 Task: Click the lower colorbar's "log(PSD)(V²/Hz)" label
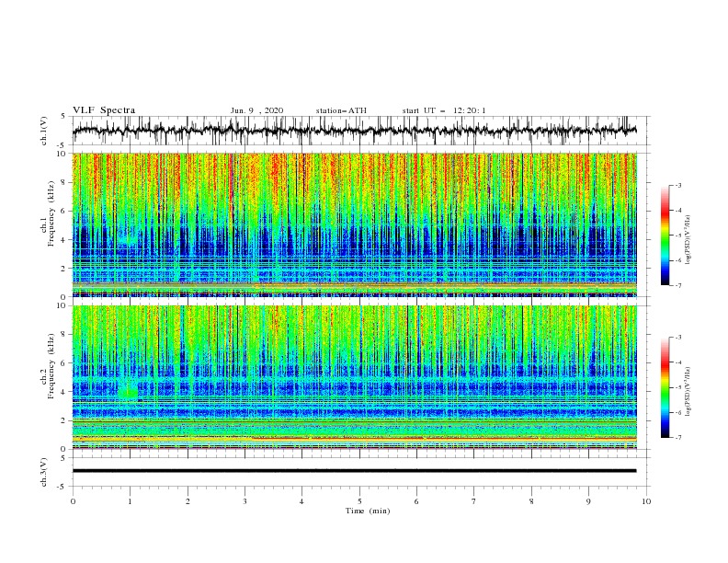click(x=688, y=391)
